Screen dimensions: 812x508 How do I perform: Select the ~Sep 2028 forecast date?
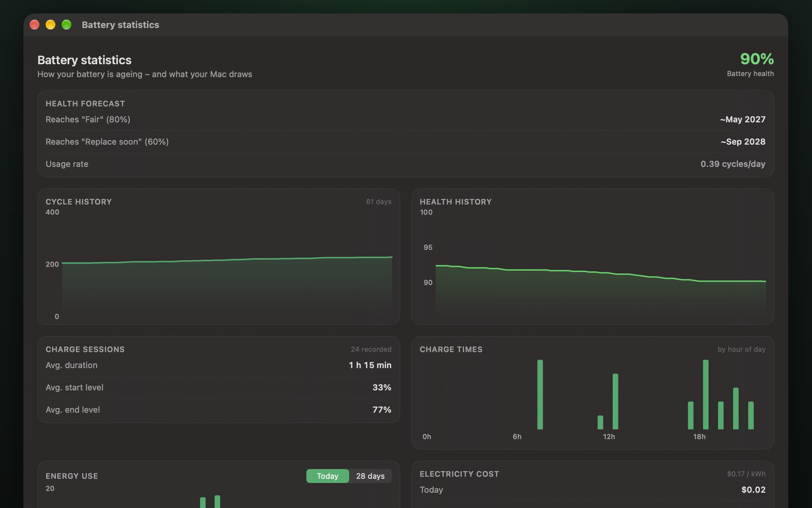pyautogui.click(x=743, y=141)
